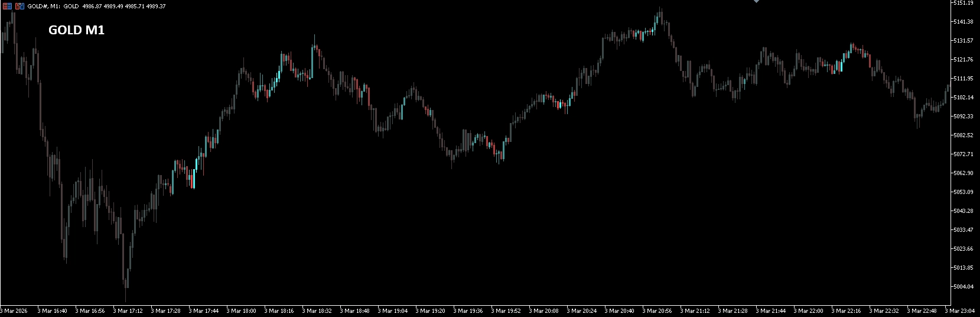Screen dimensions: 980x317
Task: Click the '3 Mar 22:16' time label
Action: pyautogui.click(x=846, y=311)
